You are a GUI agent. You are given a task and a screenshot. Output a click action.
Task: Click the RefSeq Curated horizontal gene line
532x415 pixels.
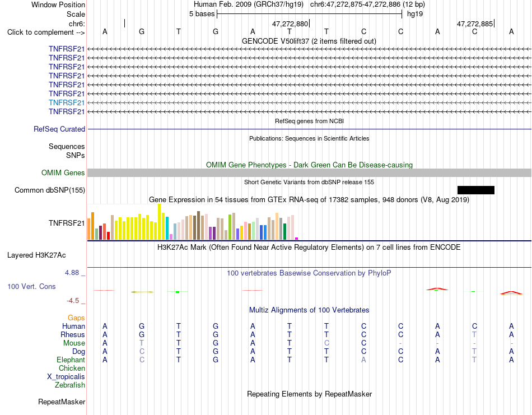coord(309,129)
